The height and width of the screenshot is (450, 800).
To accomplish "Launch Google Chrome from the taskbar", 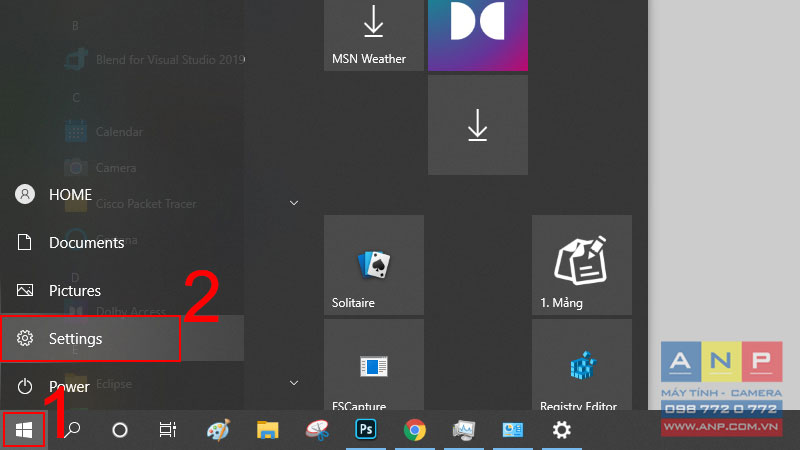I will tap(414, 430).
